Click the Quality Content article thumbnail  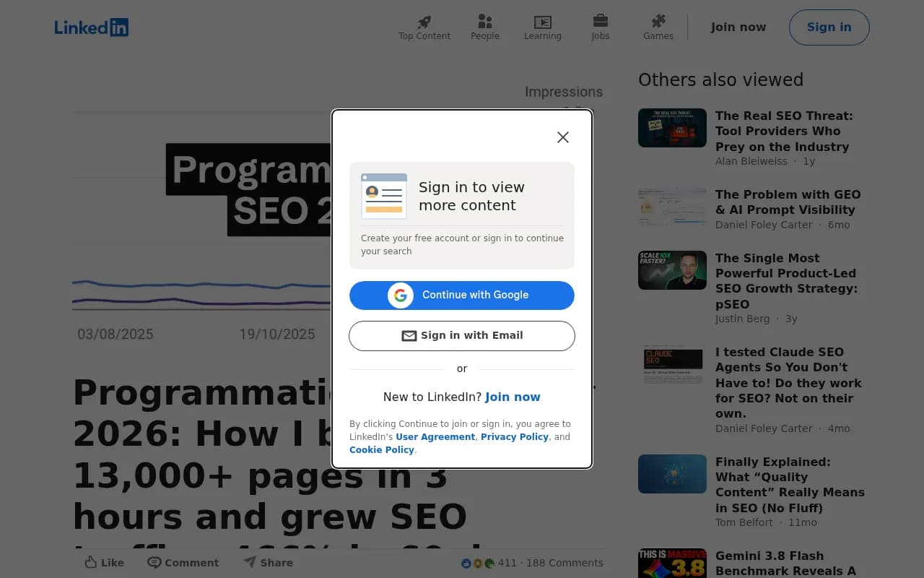coord(672,474)
